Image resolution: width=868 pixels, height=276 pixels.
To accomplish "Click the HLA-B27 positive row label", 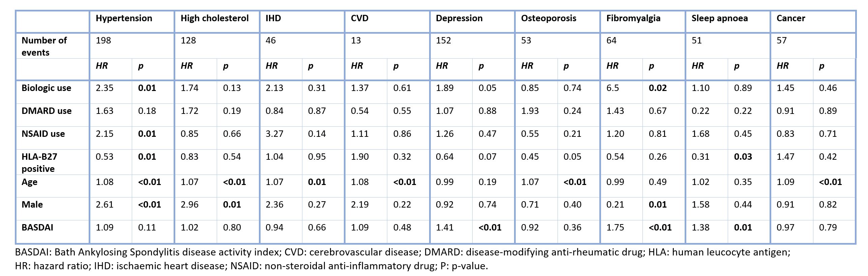I will tap(39, 162).
